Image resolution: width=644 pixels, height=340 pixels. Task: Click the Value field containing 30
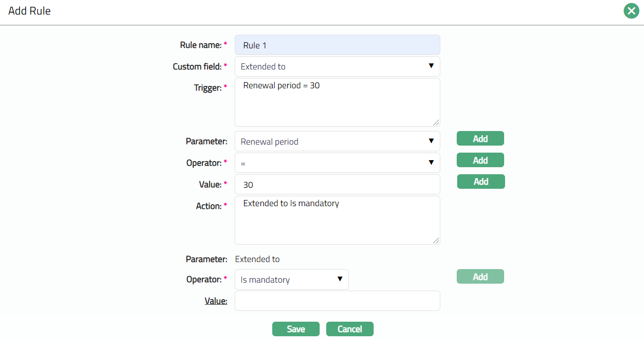click(337, 185)
